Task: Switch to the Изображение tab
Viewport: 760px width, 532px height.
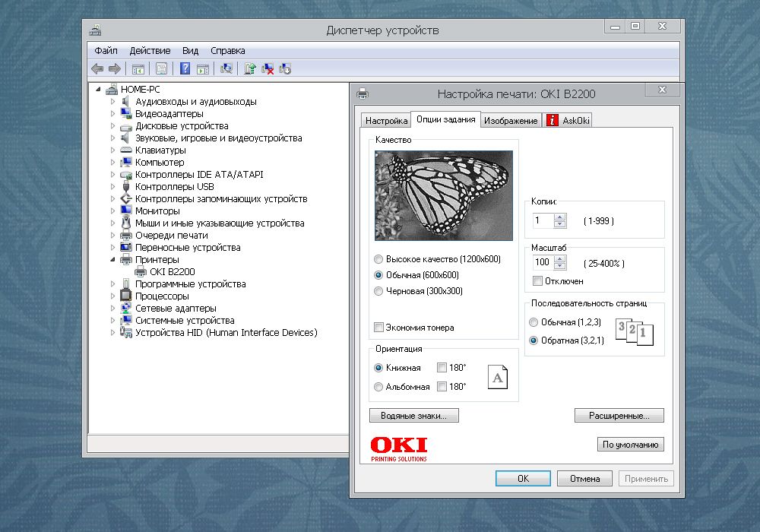Action: pyautogui.click(x=511, y=121)
